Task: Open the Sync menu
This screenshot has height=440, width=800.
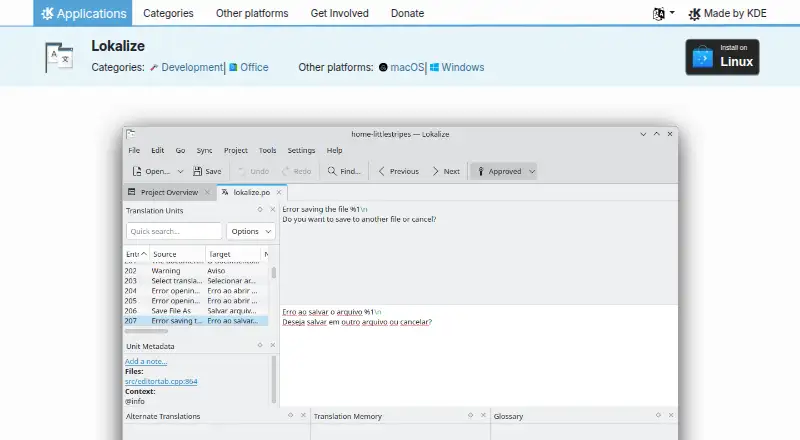Action: pos(204,150)
